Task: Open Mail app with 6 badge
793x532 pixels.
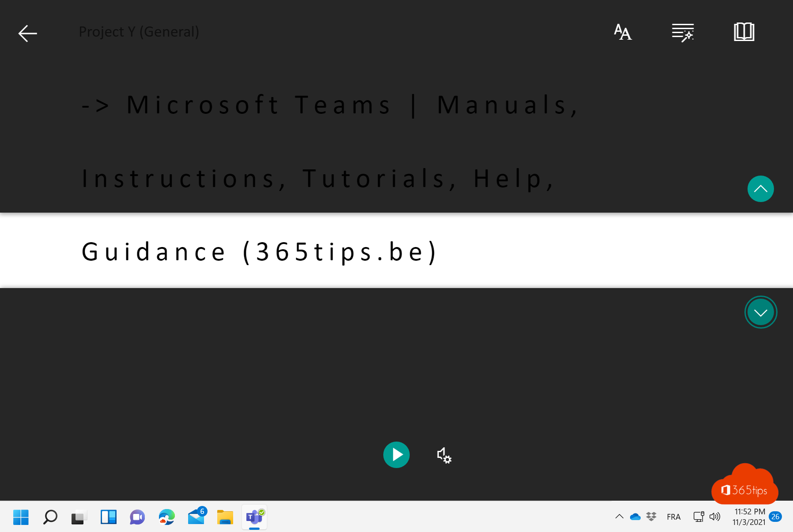Action: click(x=196, y=516)
